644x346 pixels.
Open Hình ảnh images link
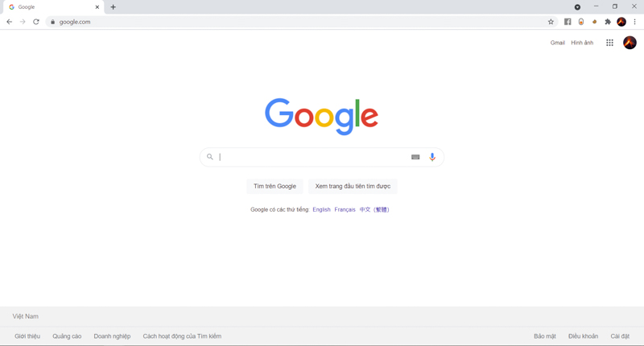coord(582,43)
